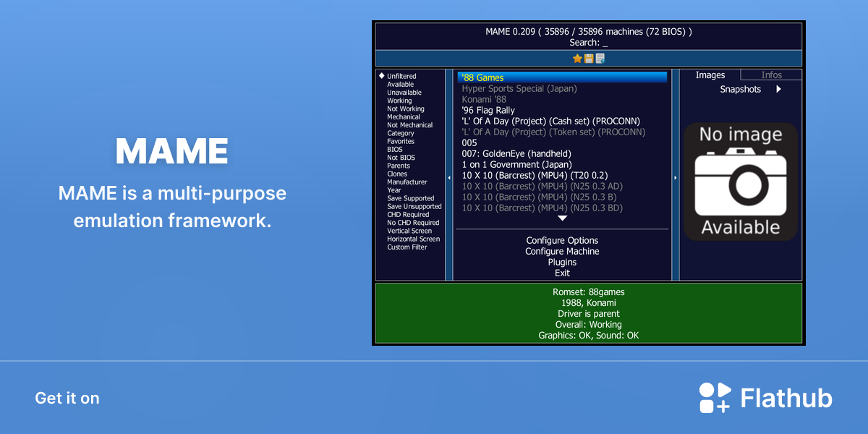Image resolution: width=868 pixels, height=434 pixels.
Task: Select the Favorites filter
Action: (x=401, y=141)
